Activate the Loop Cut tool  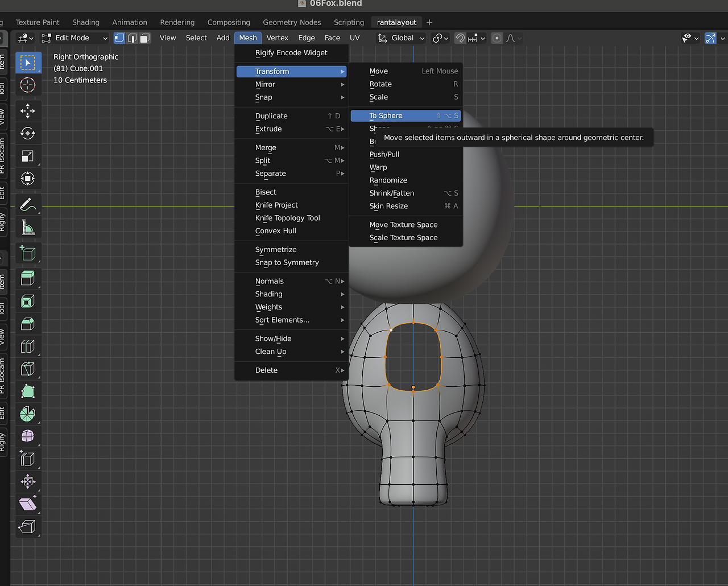click(27, 346)
